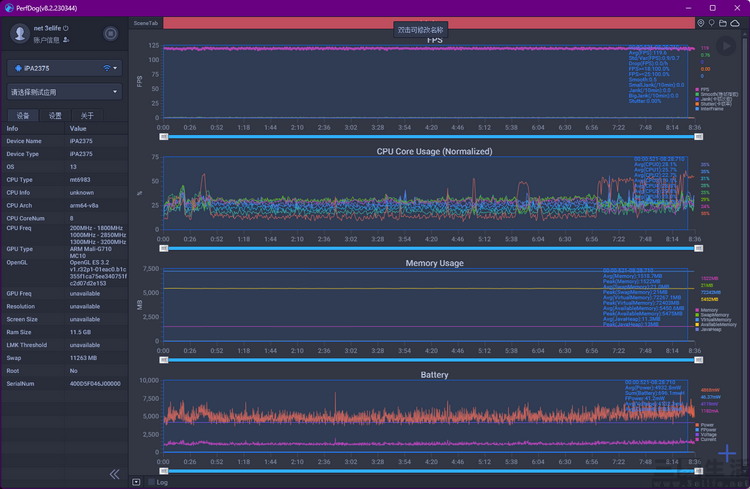This screenshot has height=489, width=750.
Task: Click the small dropdown box icon beside Log
Action: click(x=136, y=482)
